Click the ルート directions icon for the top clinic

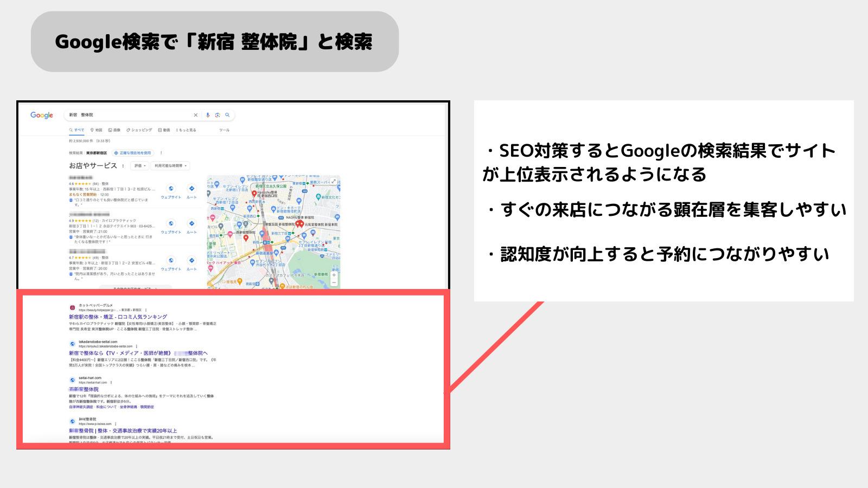click(x=192, y=188)
